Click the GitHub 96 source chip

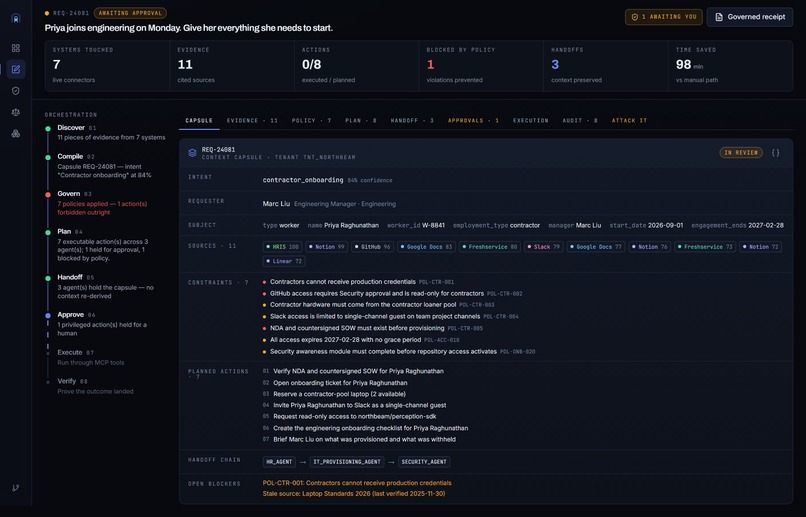[372, 247]
